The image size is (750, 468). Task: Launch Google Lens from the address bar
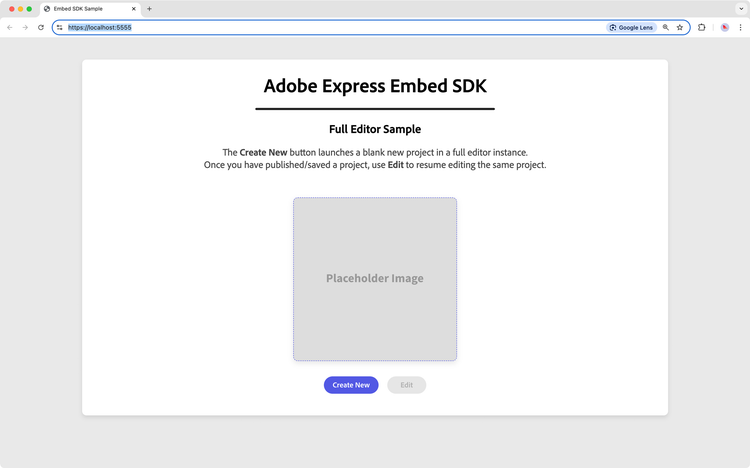click(631, 28)
